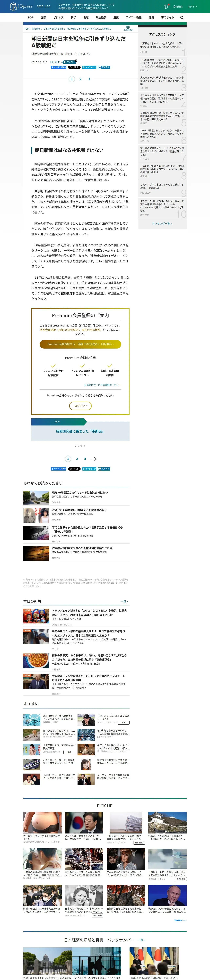Image resolution: width=210 pixels, height=980 pixels.
Task: Click the next-page arrow in bottom pagination
Action: click(93, 459)
